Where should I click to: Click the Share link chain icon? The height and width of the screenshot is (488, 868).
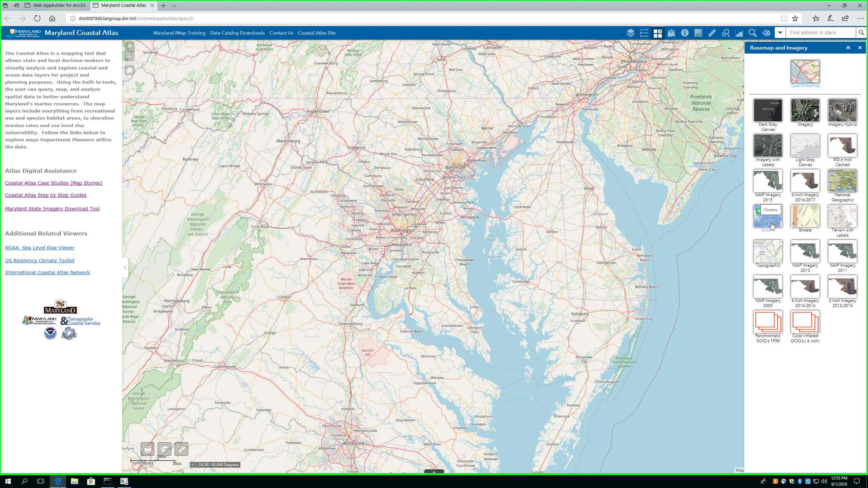click(x=181, y=449)
